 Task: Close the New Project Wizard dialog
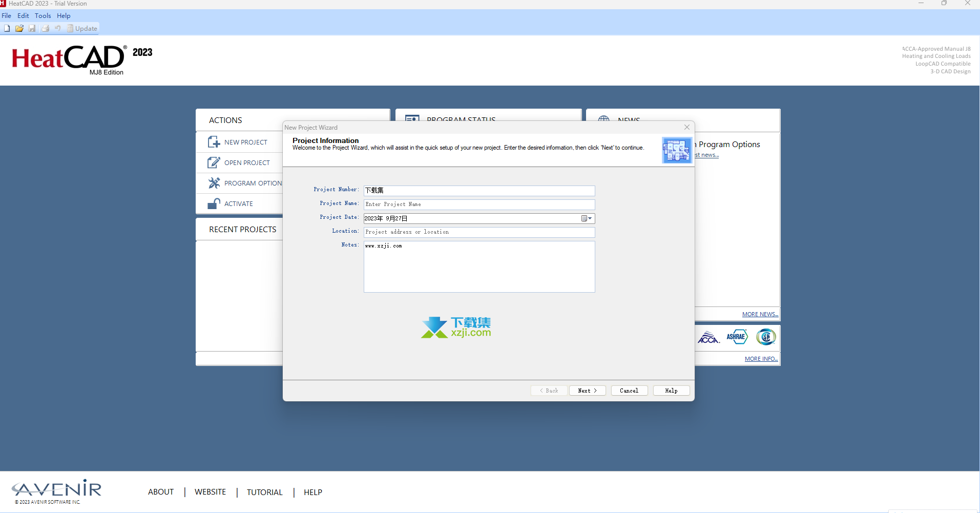[687, 127]
